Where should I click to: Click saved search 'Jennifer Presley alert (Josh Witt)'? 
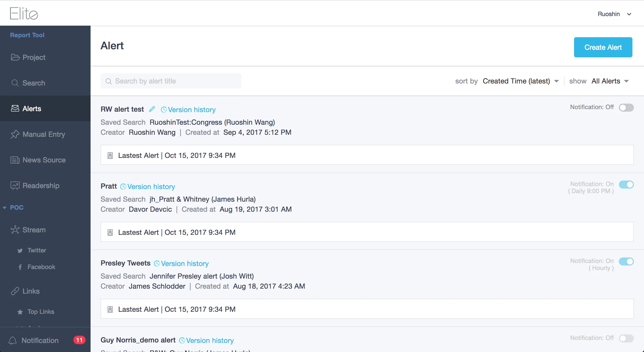(202, 276)
